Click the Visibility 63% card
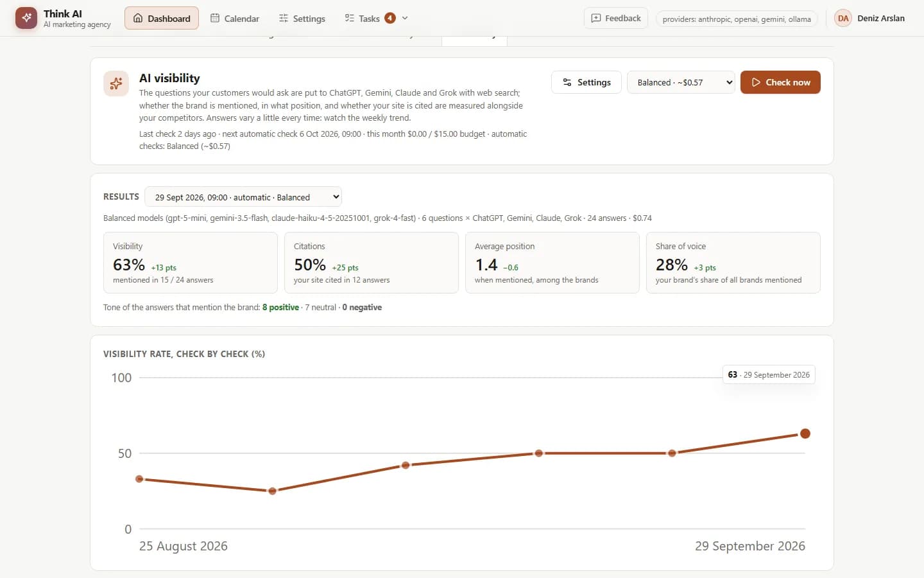924x578 pixels. click(x=191, y=263)
